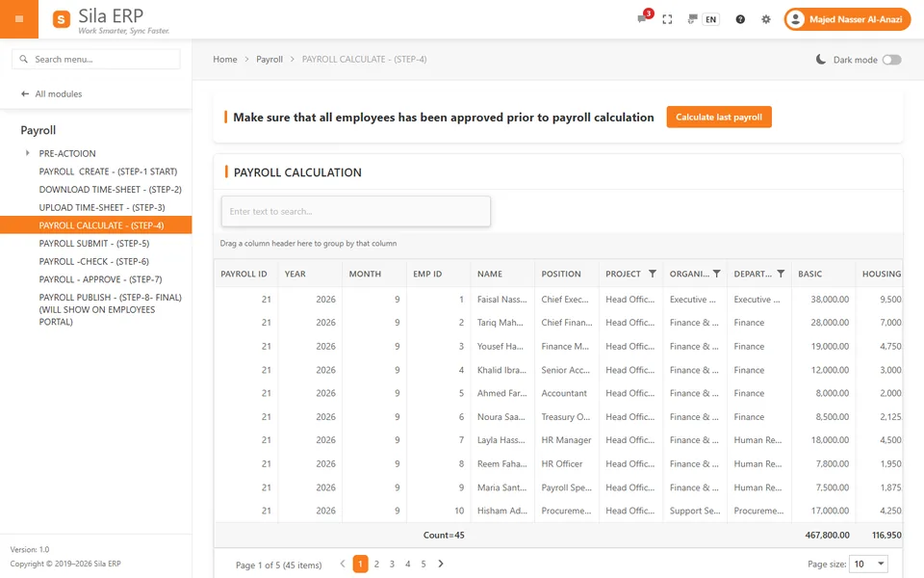Go to Home breadcrumb link

point(225,59)
